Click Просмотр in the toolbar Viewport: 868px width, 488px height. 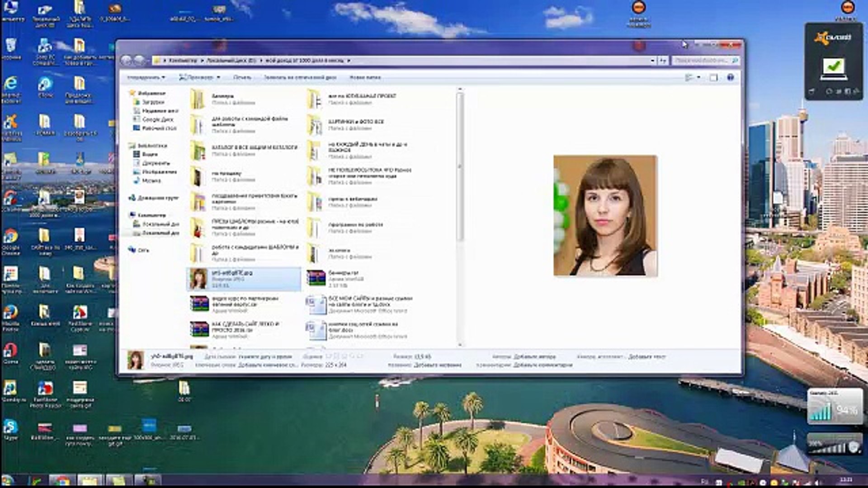point(196,77)
